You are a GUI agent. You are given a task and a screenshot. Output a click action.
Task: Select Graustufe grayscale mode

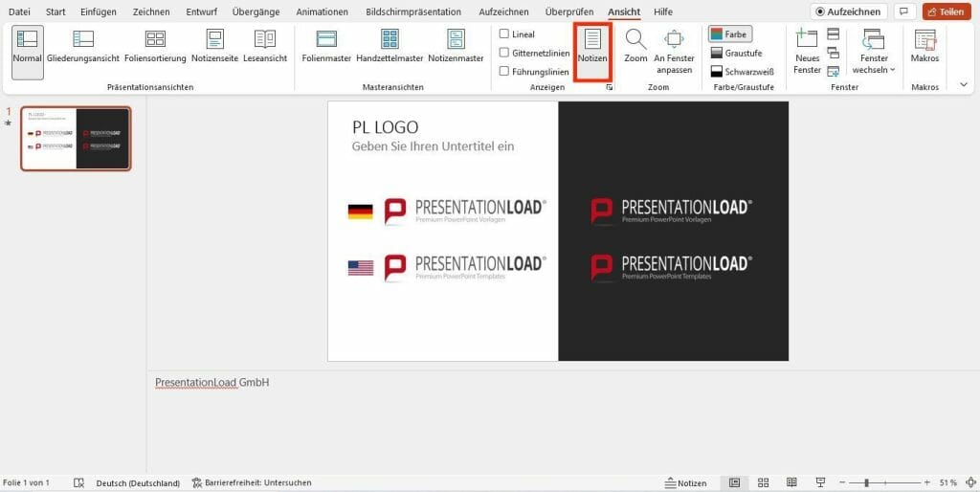[x=736, y=54]
